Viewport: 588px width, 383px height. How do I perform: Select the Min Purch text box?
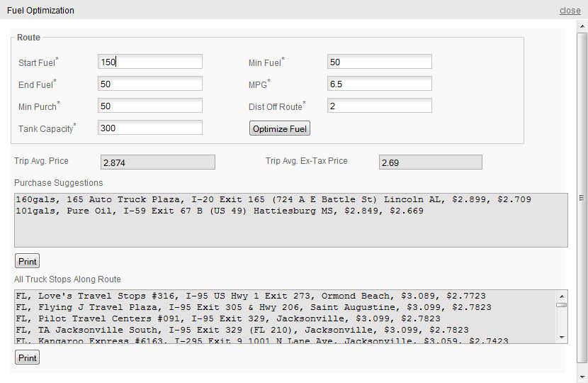[149, 106]
